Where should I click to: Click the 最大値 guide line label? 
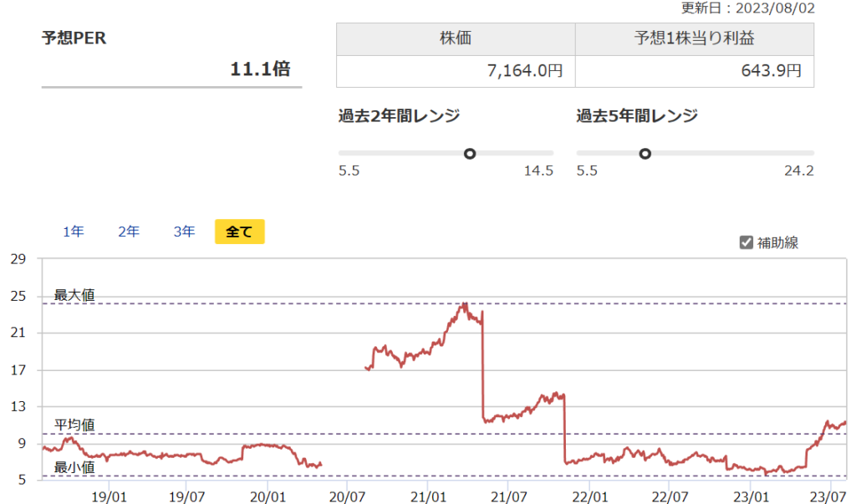(x=74, y=295)
